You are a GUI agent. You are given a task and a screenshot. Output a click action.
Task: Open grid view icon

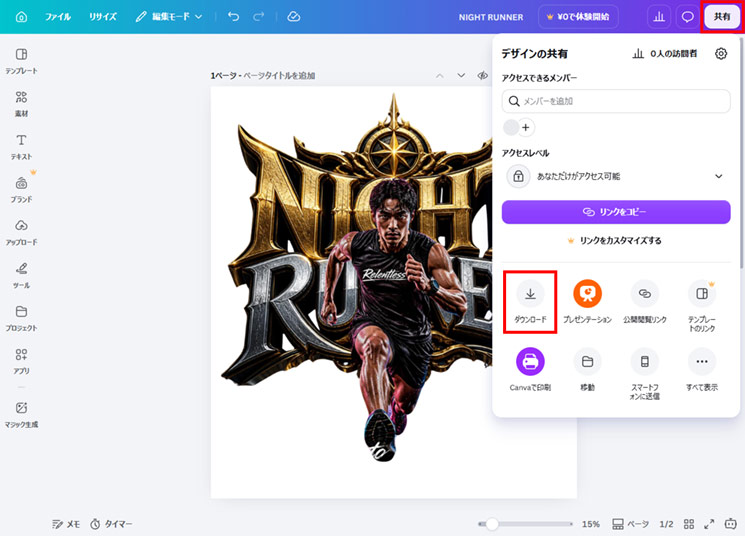point(689,524)
